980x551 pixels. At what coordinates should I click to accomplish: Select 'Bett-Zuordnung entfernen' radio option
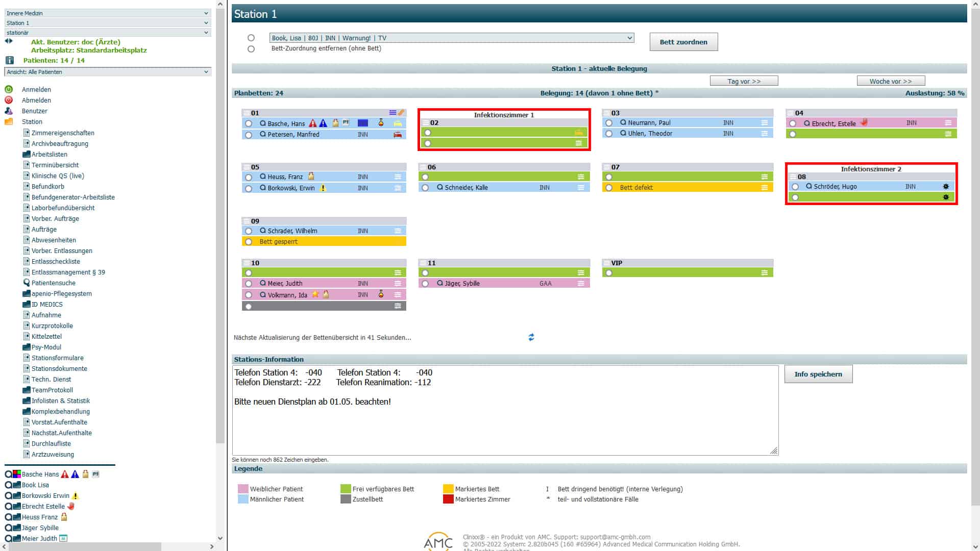click(x=251, y=49)
